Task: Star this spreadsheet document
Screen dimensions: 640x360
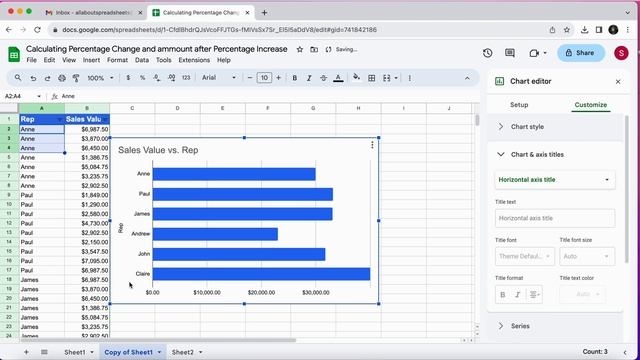Action: (x=300, y=49)
